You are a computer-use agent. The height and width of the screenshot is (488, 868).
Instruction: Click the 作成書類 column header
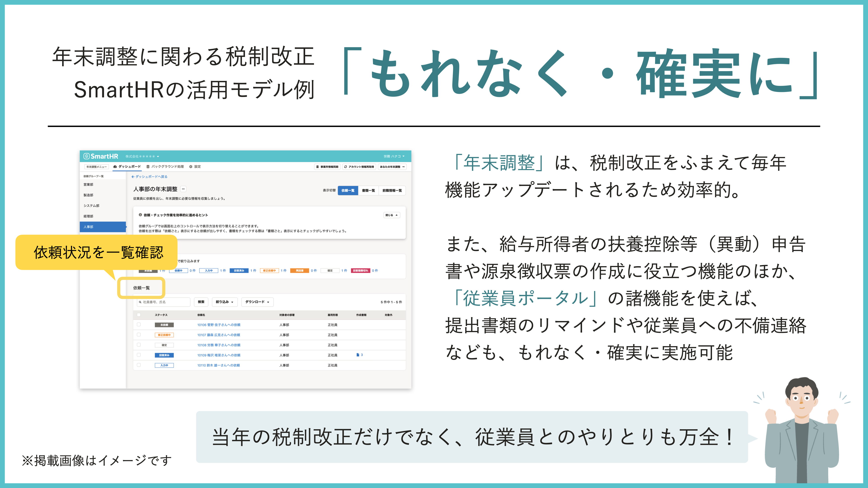[361, 315]
